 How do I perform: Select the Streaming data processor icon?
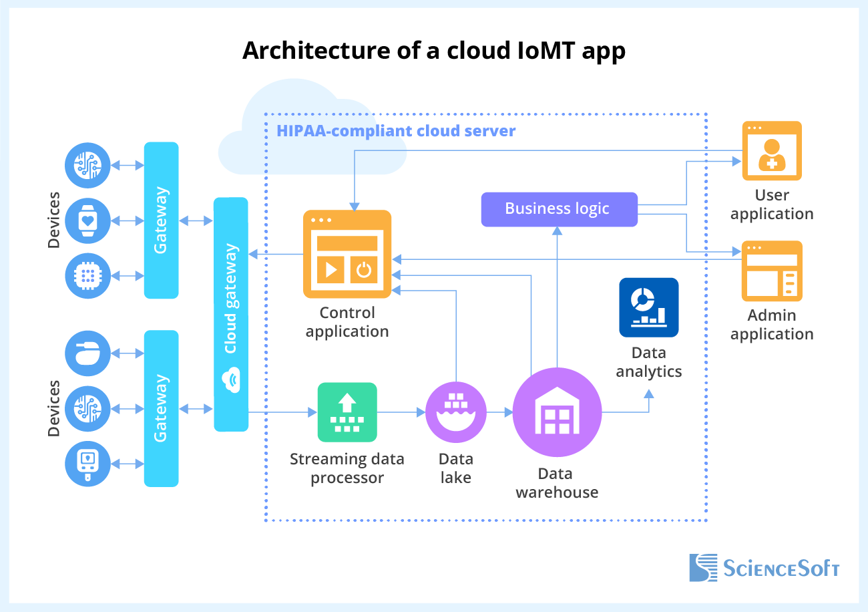point(347,412)
